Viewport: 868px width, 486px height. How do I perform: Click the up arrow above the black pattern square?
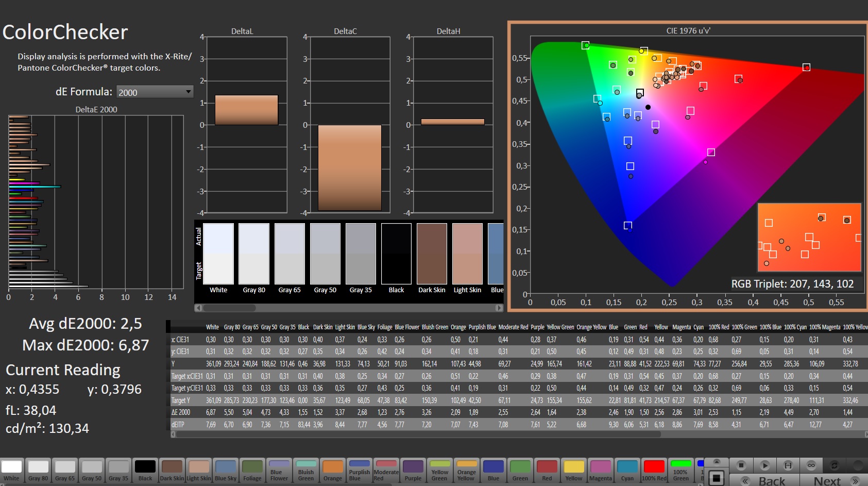(x=716, y=462)
